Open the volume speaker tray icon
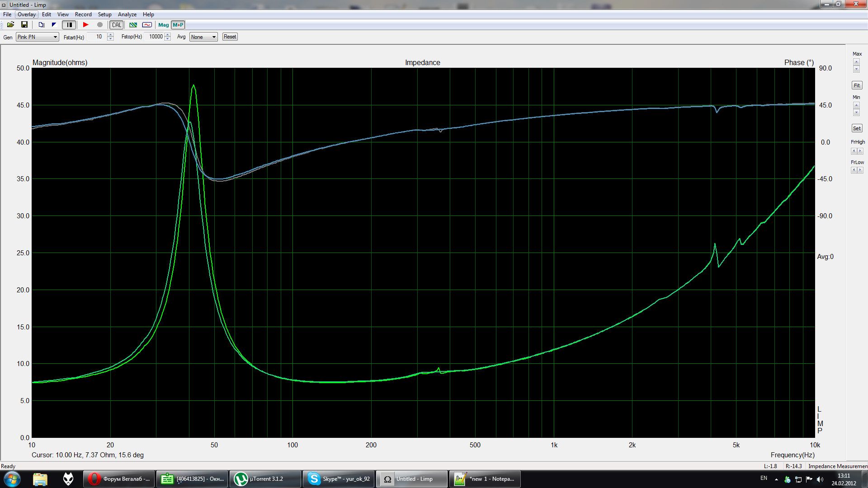868x488 pixels. pyautogui.click(x=820, y=479)
